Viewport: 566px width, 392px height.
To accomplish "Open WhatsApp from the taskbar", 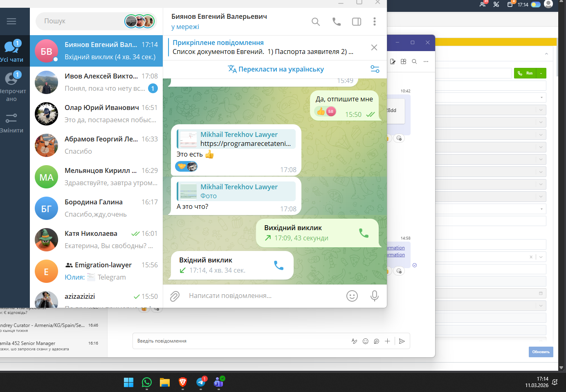I will tap(146, 382).
